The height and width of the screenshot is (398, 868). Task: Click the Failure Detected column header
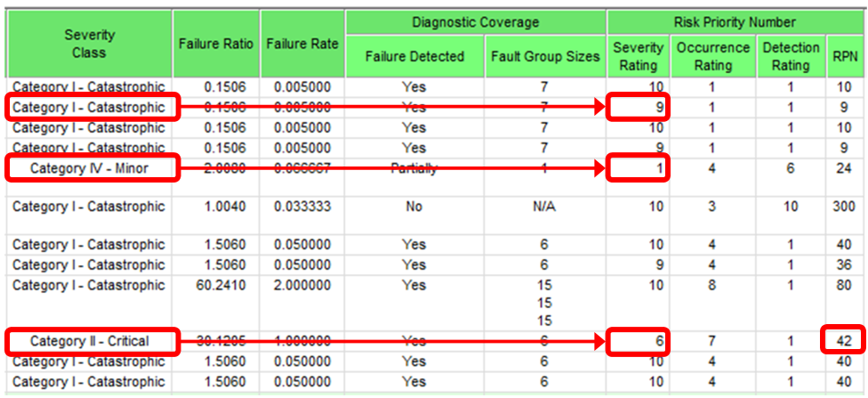coord(414,56)
